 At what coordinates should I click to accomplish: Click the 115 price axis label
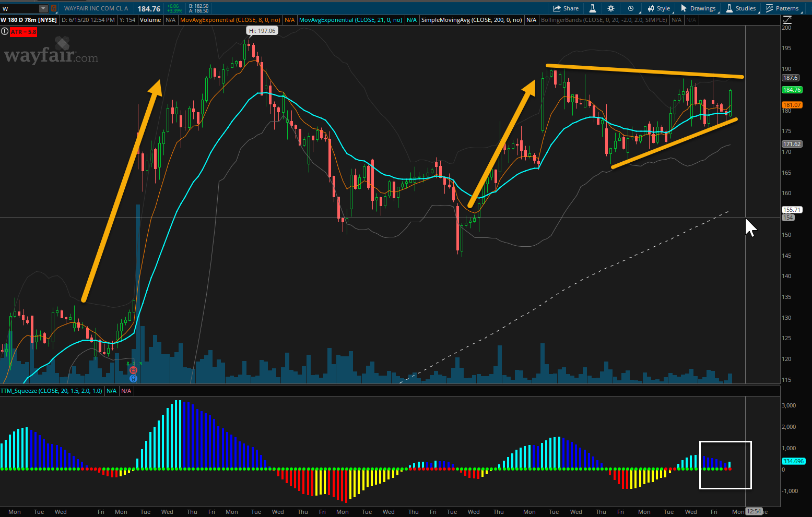(786, 380)
